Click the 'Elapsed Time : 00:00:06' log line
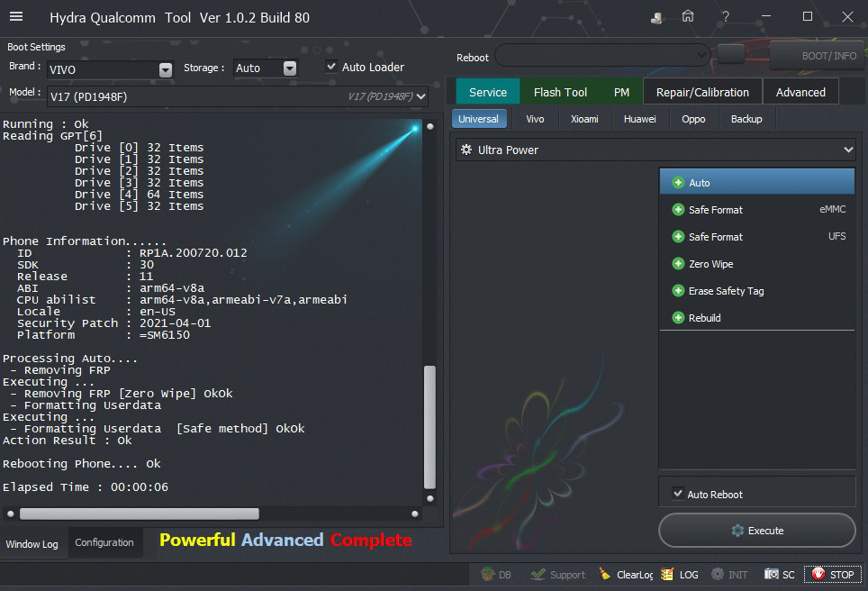The height and width of the screenshot is (591, 868). pos(86,486)
